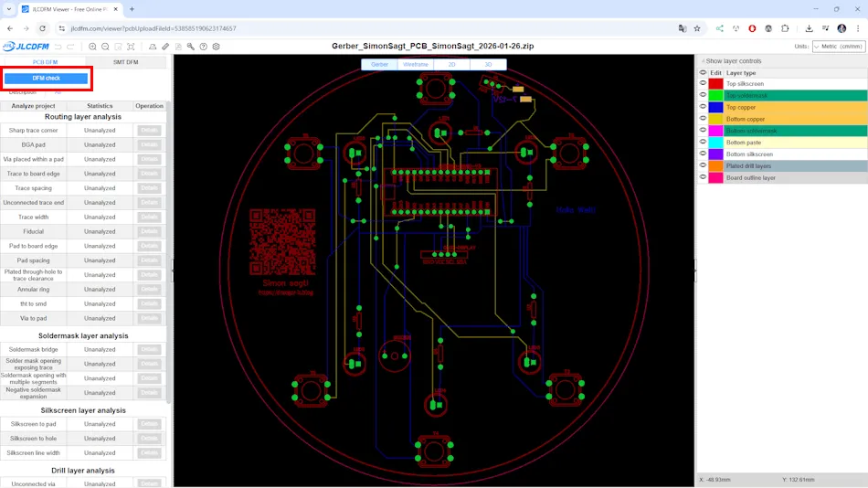This screenshot has height=488, width=868.
Task: Reload the page in the browser
Action: (43, 28)
